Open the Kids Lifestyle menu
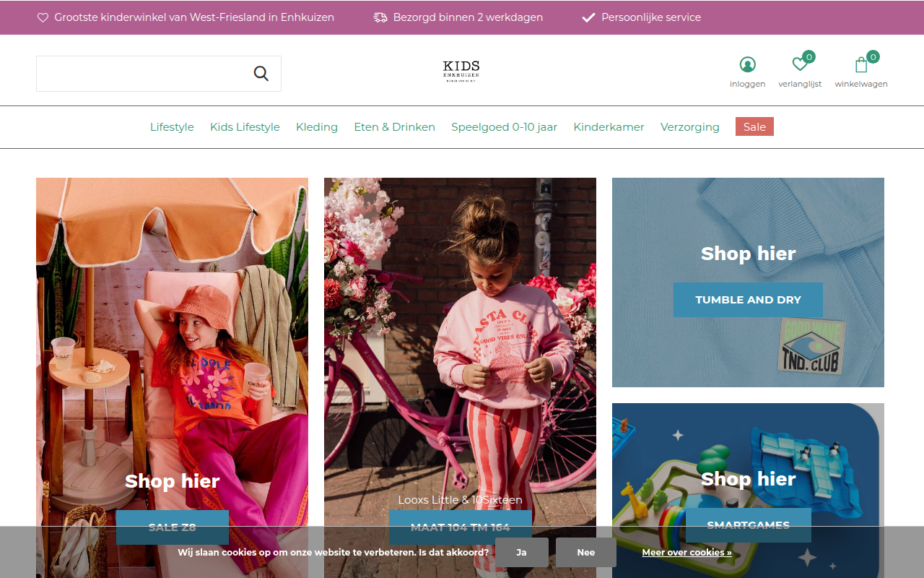 click(x=245, y=127)
